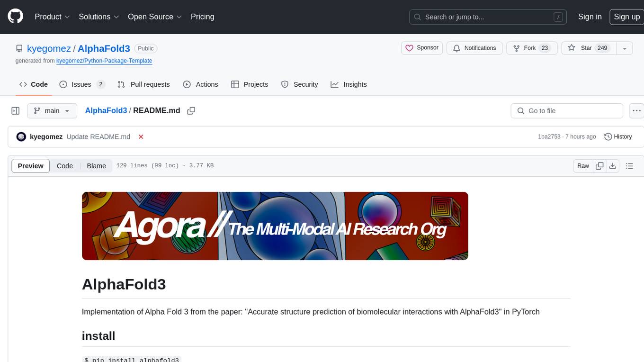Viewport: 644px width, 362px height.
Task: Switch to the Pull requests tab
Action: tap(143, 84)
